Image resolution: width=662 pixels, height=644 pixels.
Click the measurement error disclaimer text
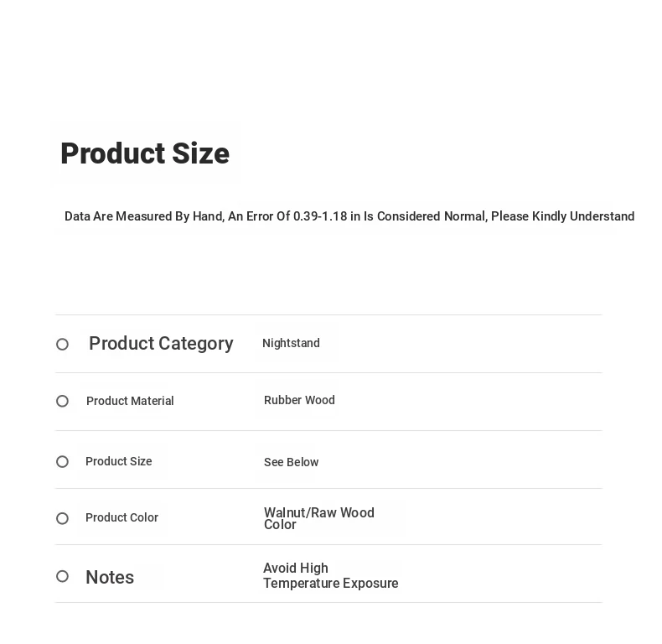[x=349, y=216]
